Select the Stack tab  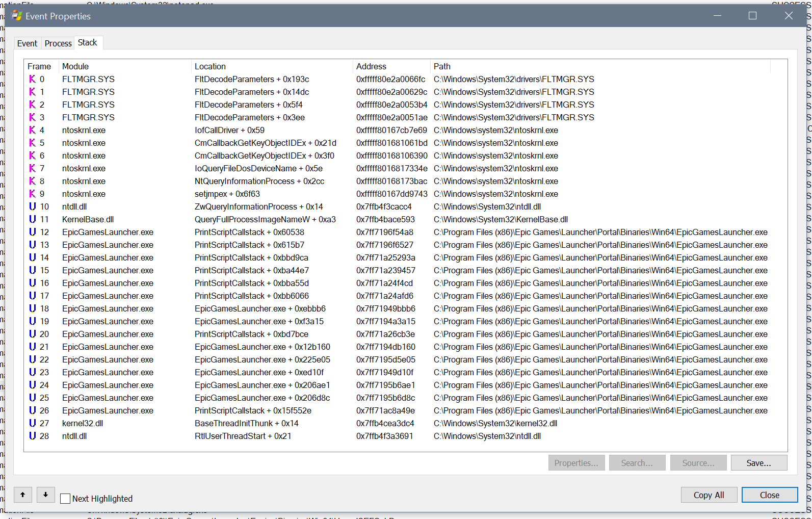pyautogui.click(x=88, y=43)
